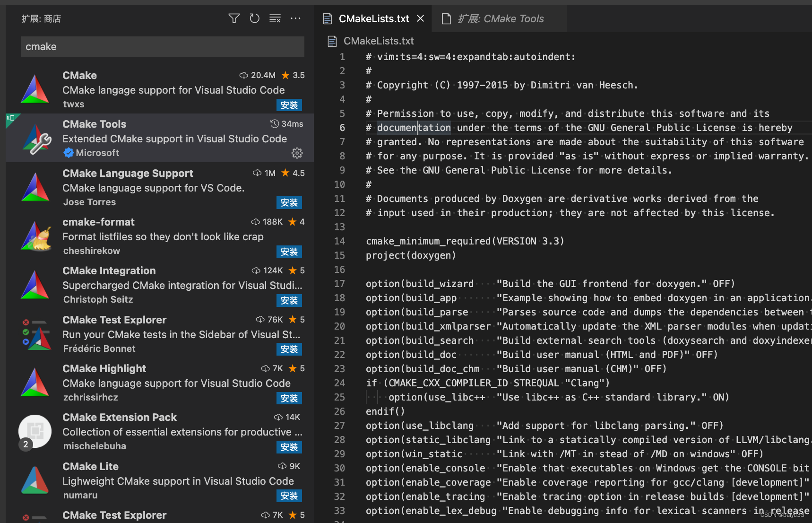Refresh the extensions marketplace list
Viewport: 812px width, 523px height.
point(254,18)
